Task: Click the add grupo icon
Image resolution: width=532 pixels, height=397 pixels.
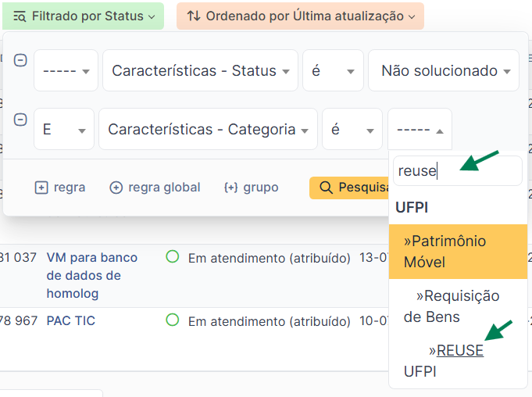Action: click(230, 188)
